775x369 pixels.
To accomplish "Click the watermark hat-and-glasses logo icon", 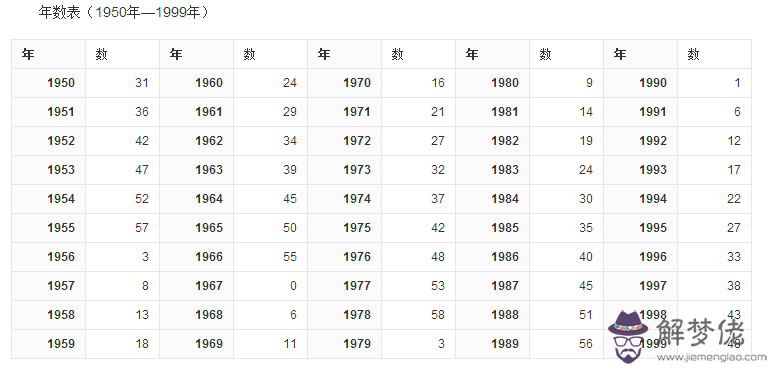I will pos(628,336).
